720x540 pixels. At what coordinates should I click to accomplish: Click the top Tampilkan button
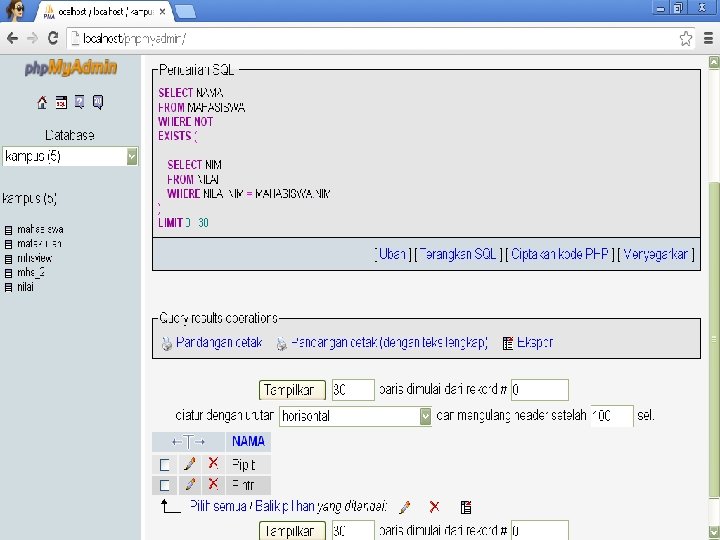(x=292, y=390)
